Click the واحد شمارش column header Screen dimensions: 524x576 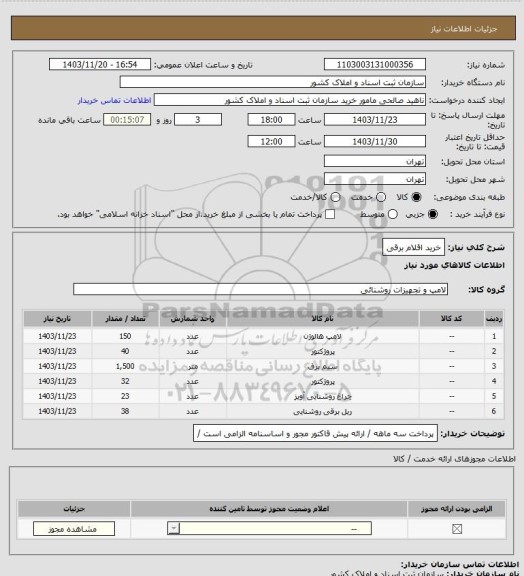click(x=193, y=318)
